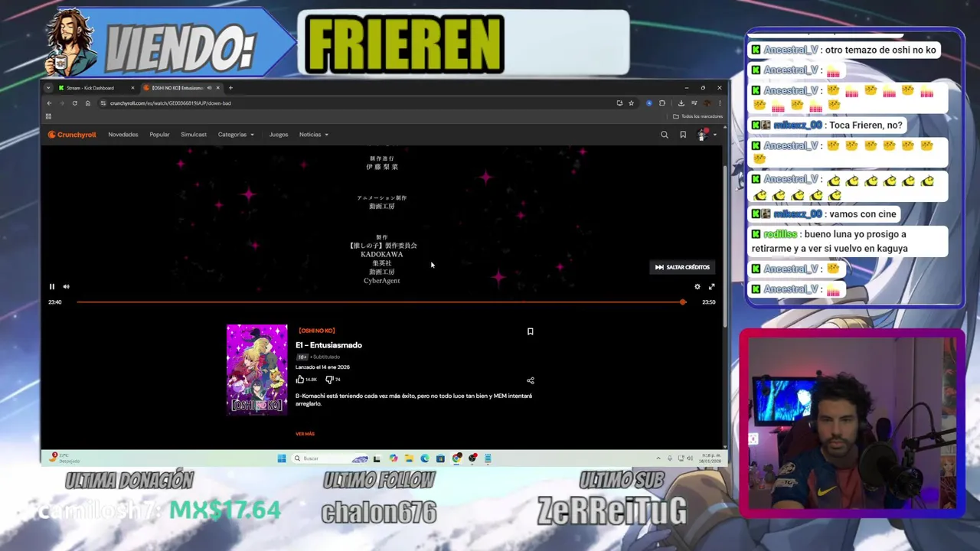
Task: Go to browser home page
Action: pos(88,103)
